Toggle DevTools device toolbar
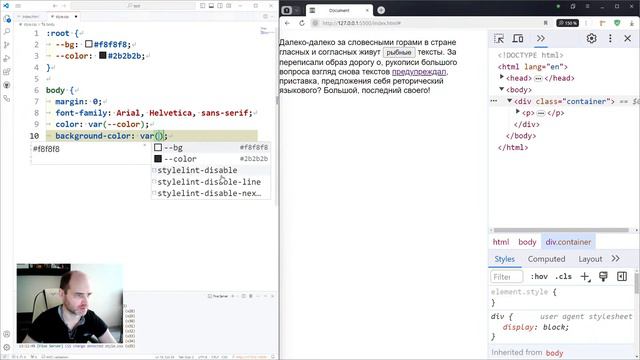 pos(518,38)
